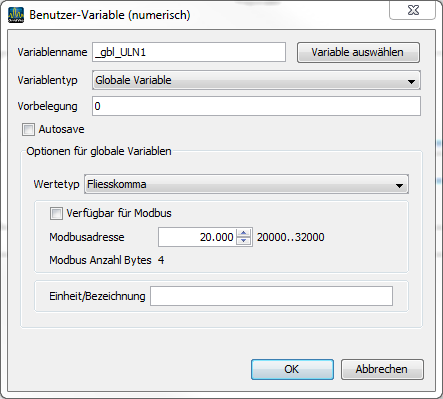Screen dimensions: 443x399
Task: Click the application icon in title bar
Action: pos(16,15)
